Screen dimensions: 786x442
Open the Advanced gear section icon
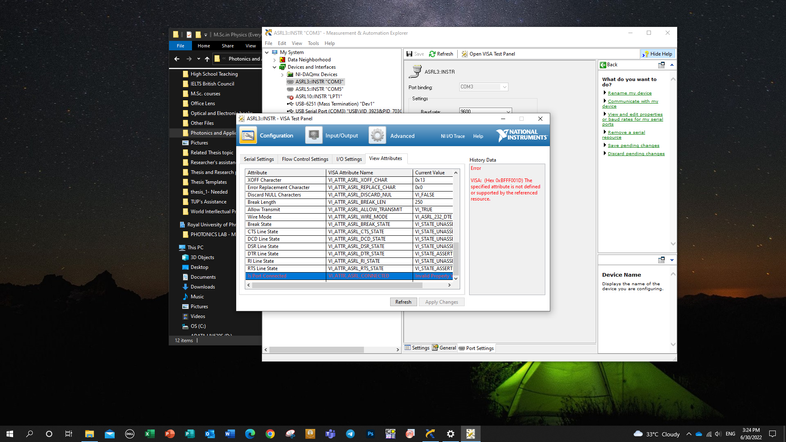pos(377,135)
